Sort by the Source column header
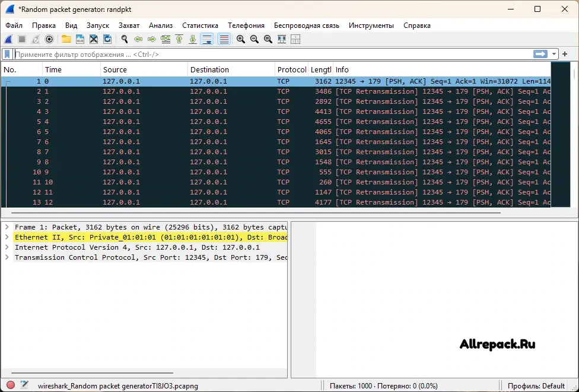The image size is (579, 392). 144,69
